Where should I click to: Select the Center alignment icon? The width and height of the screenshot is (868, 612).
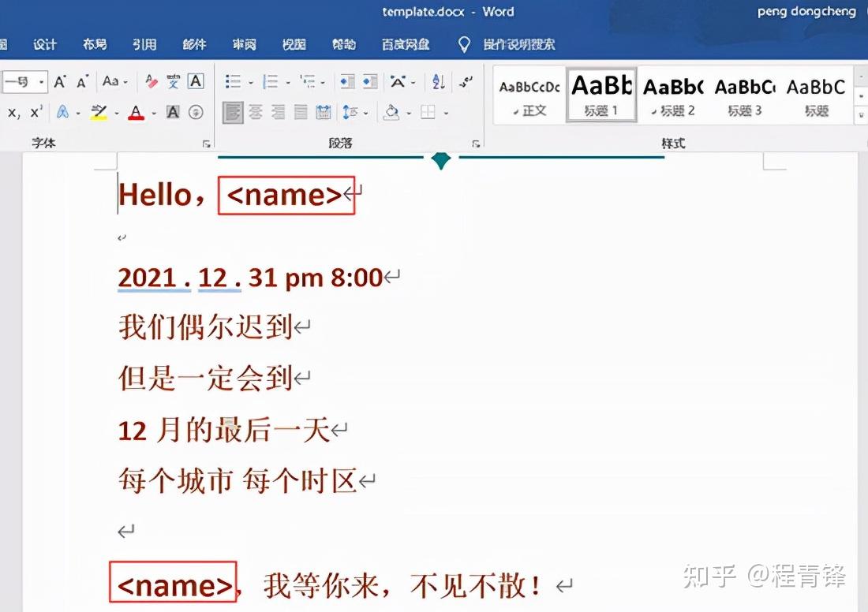(x=256, y=113)
